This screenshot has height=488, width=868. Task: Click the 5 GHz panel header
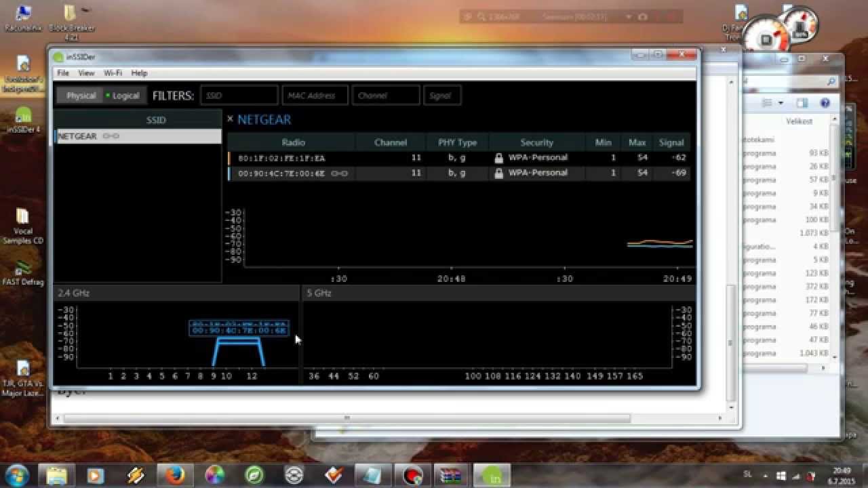(x=499, y=293)
